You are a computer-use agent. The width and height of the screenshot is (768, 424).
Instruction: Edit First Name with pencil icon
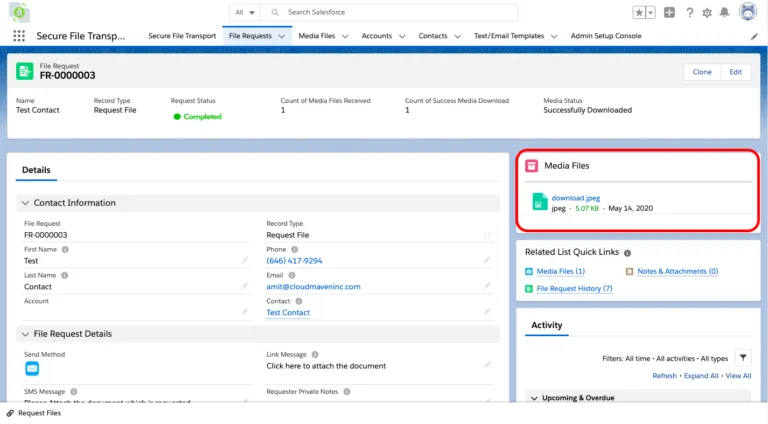click(x=244, y=260)
